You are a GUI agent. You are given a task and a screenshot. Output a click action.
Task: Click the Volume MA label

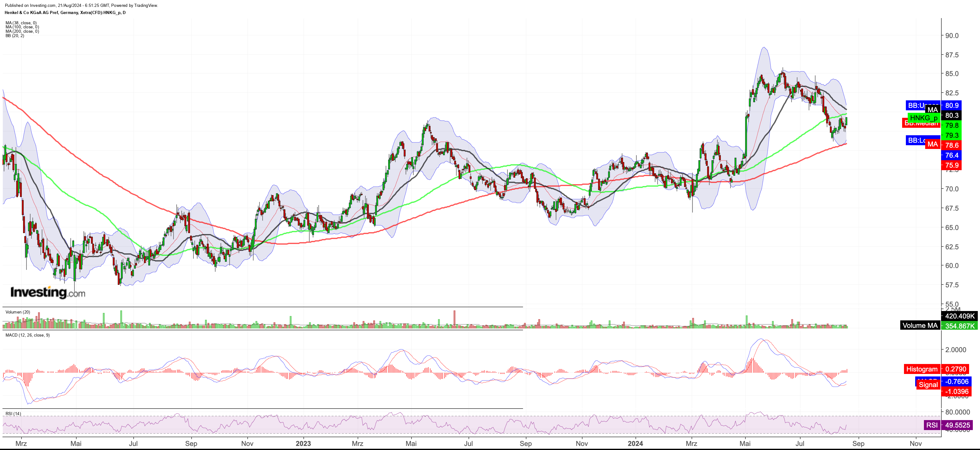pos(920,326)
